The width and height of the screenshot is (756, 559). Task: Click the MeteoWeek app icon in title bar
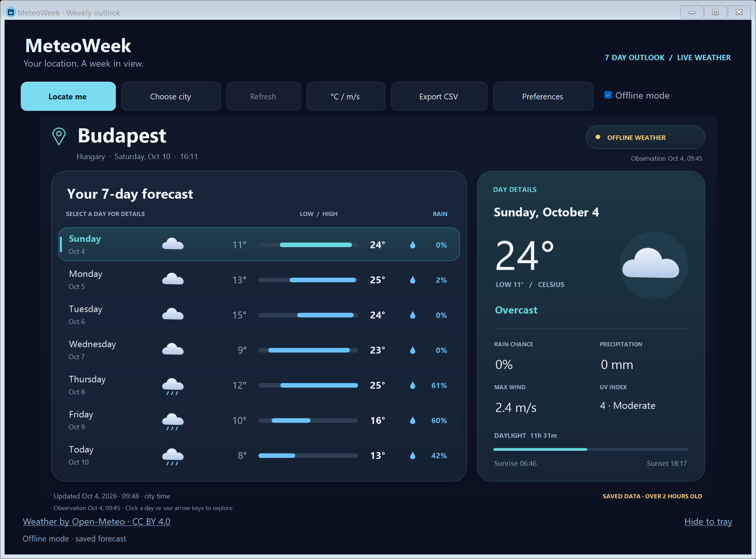click(11, 12)
